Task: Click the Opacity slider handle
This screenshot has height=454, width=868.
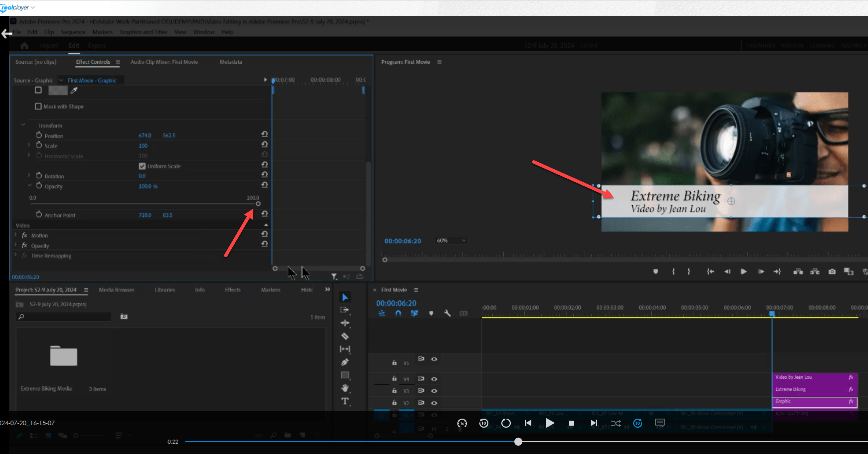Action: (x=258, y=204)
